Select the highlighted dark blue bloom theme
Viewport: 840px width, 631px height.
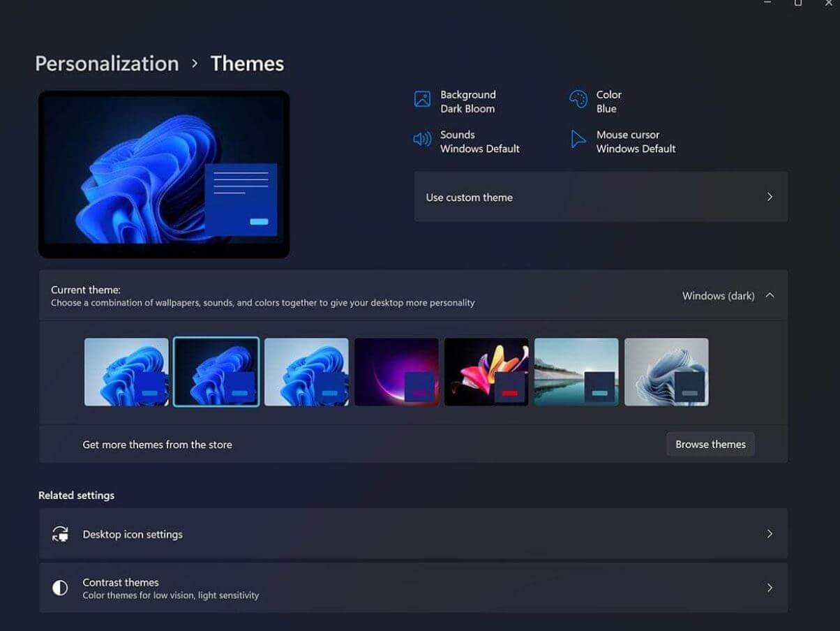[216, 372]
